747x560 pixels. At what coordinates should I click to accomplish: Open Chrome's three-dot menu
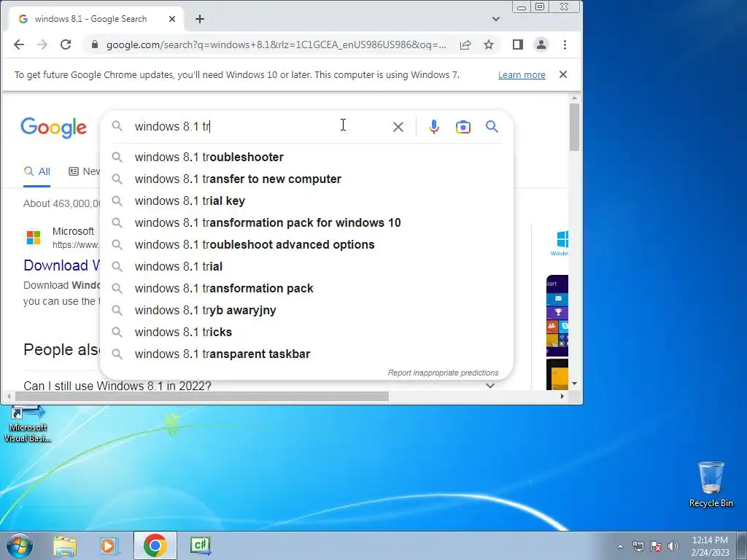click(565, 44)
